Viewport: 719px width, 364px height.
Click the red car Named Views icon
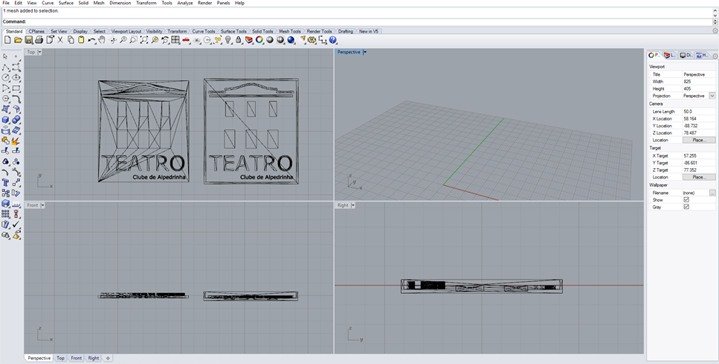186,40
